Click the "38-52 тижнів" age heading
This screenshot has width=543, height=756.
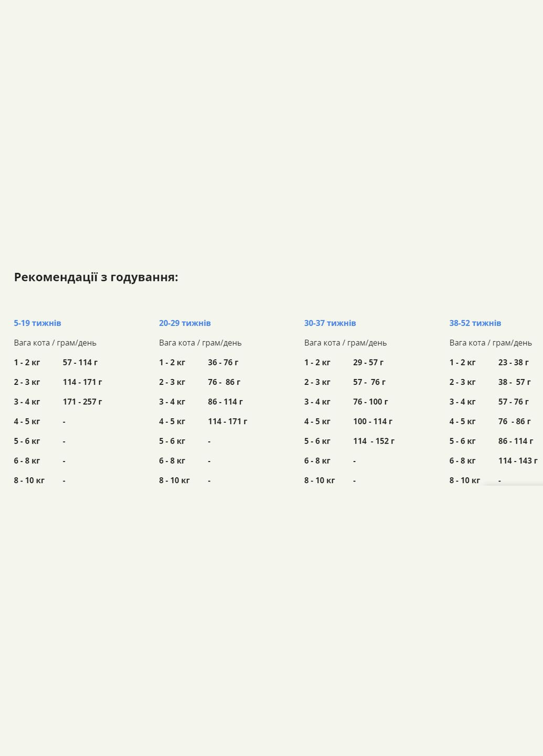point(475,323)
